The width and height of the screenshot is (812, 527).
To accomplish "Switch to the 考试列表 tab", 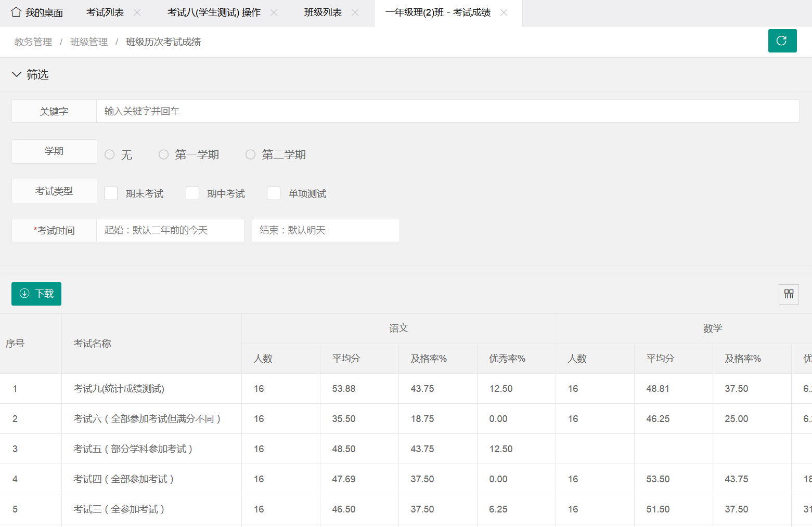I will click(105, 12).
